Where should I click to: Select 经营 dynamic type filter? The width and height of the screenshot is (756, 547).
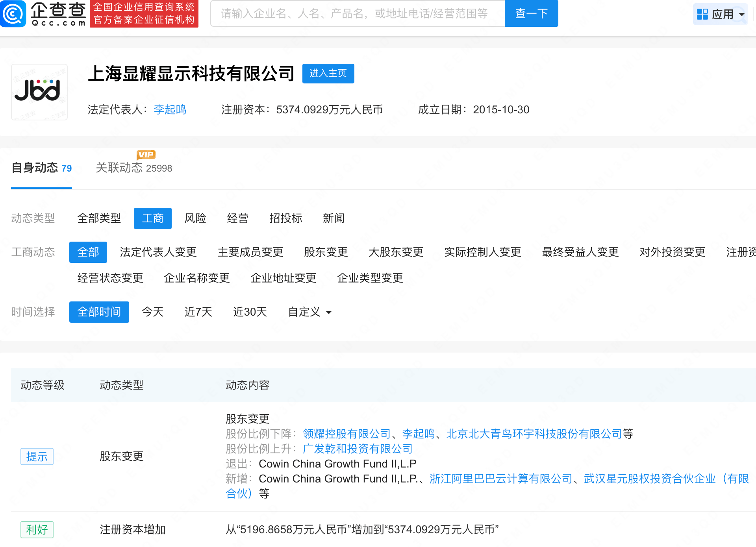[x=237, y=218]
